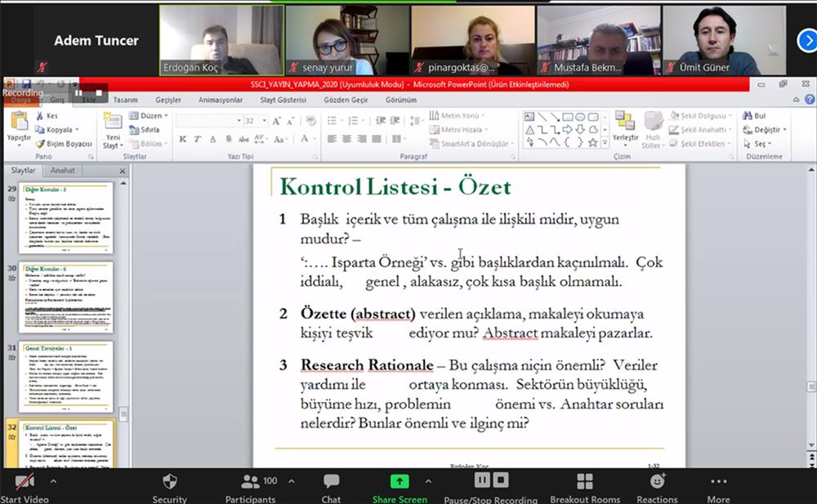Toggle Start Video in Zoom

coord(25,488)
